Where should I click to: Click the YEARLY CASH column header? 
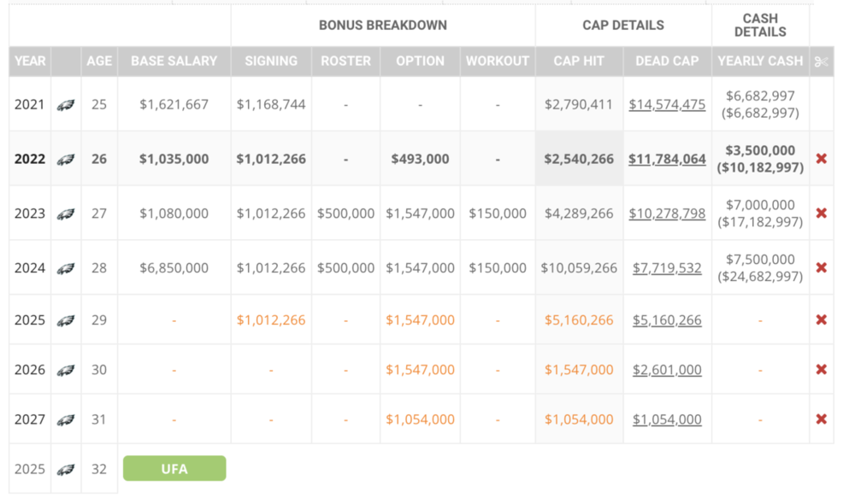pos(760,62)
